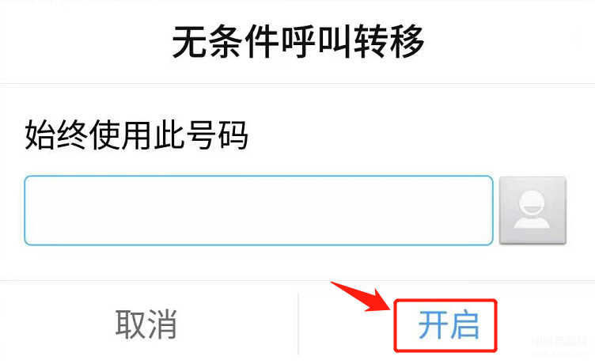This screenshot has width=595, height=364.
Task: Dismiss the dialog using 取消
Action: coord(146,324)
